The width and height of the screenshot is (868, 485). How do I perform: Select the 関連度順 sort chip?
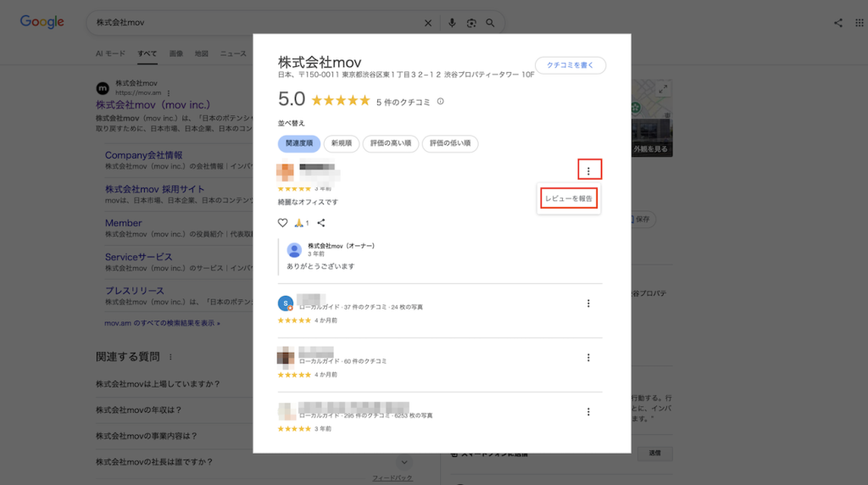299,144
